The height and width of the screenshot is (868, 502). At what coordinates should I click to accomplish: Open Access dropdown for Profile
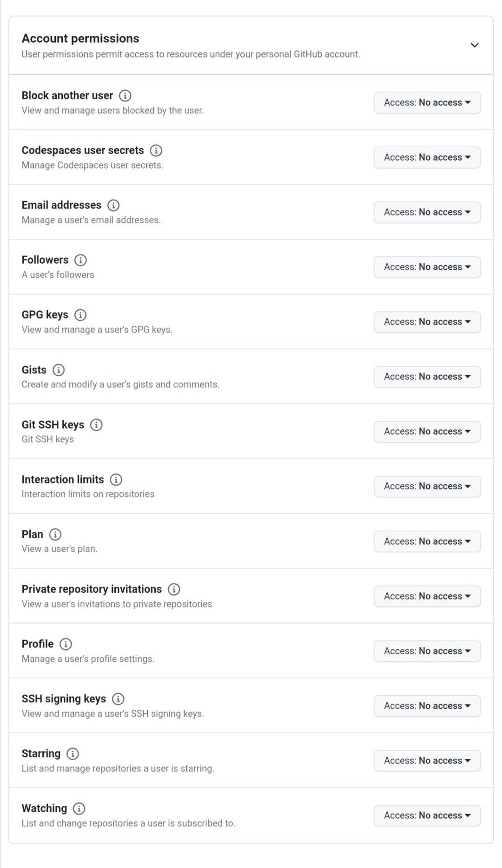point(427,651)
